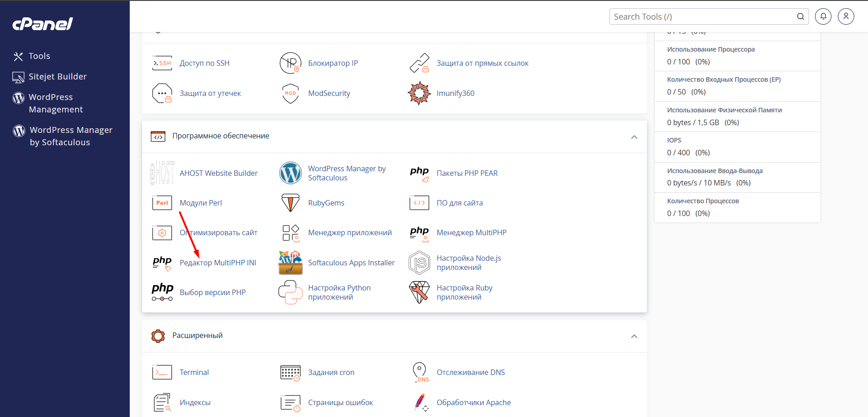Open the Application Manager icon
The image size is (868, 417).
[291, 233]
